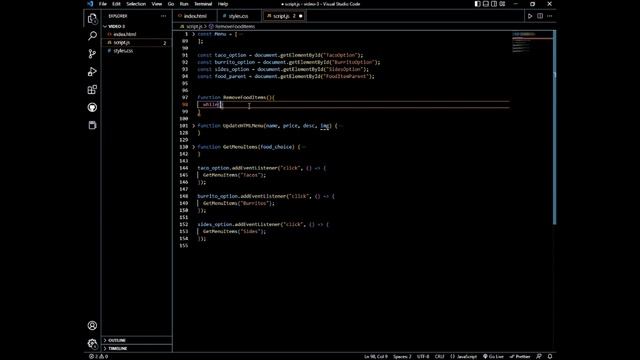Click GetMenuItems("Burritos") call on line 149
640x360 pixels.
[x=239, y=203]
